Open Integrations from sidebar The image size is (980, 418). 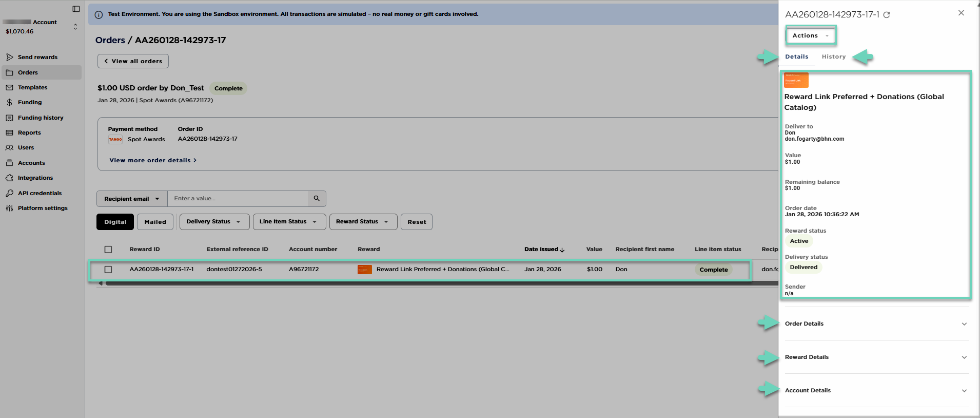35,178
